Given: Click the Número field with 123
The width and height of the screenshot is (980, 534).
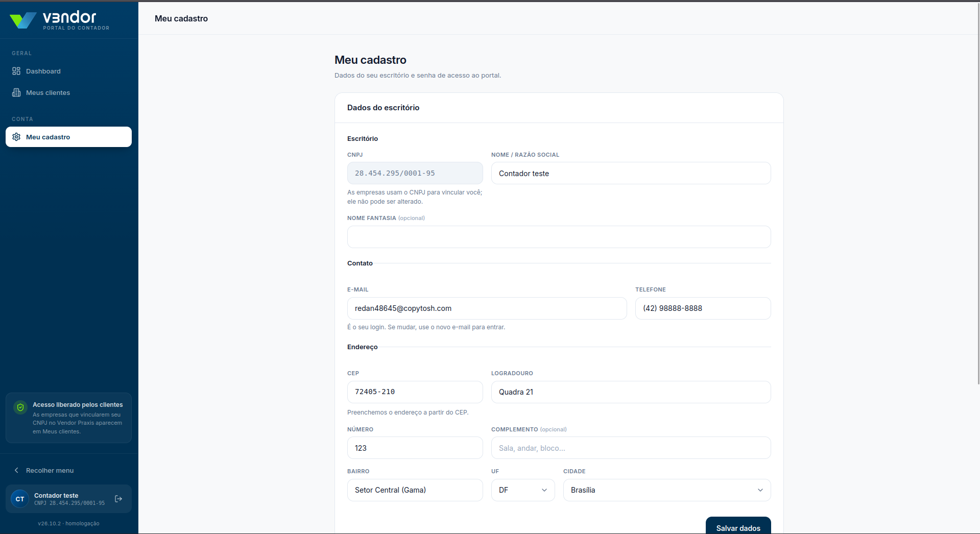Looking at the screenshot, I should (x=415, y=448).
